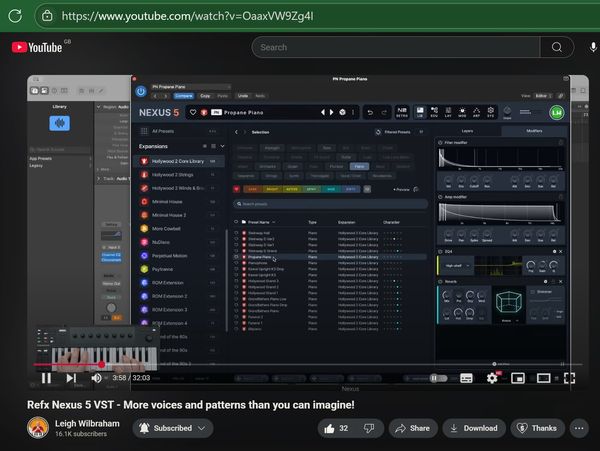Click the Nexus search presets field
The height and width of the screenshot is (451, 600).
330,204
